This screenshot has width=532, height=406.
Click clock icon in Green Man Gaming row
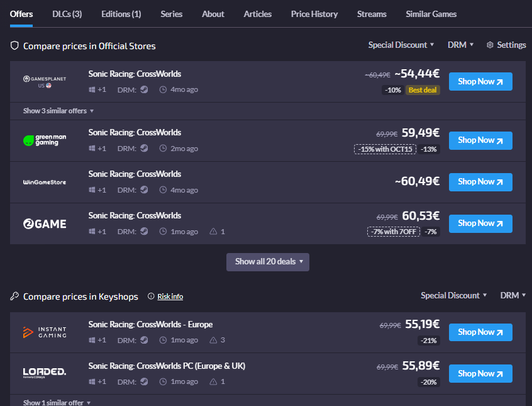(163, 148)
